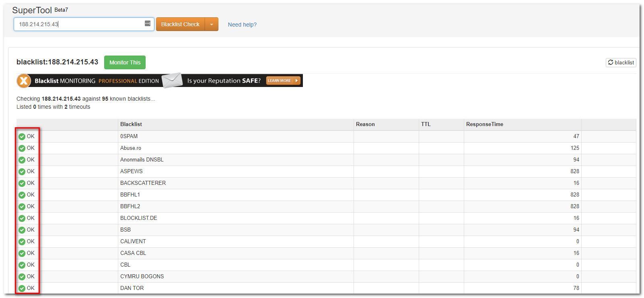Click the green OK check icon for BBFHL1
Screen dimensions: 644x298
point(22,195)
